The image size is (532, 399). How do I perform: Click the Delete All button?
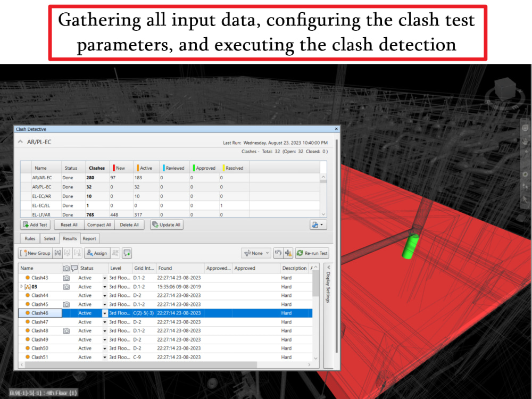click(129, 225)
